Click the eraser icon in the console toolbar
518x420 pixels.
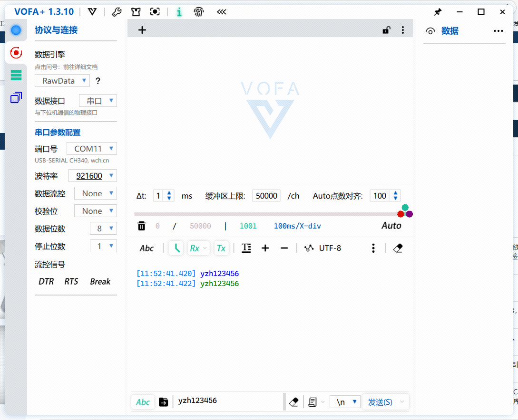(398, 248)
